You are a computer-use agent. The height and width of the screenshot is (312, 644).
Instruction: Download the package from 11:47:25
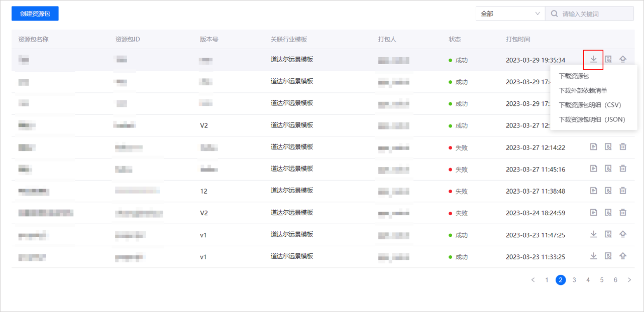(x=593, y=234)
